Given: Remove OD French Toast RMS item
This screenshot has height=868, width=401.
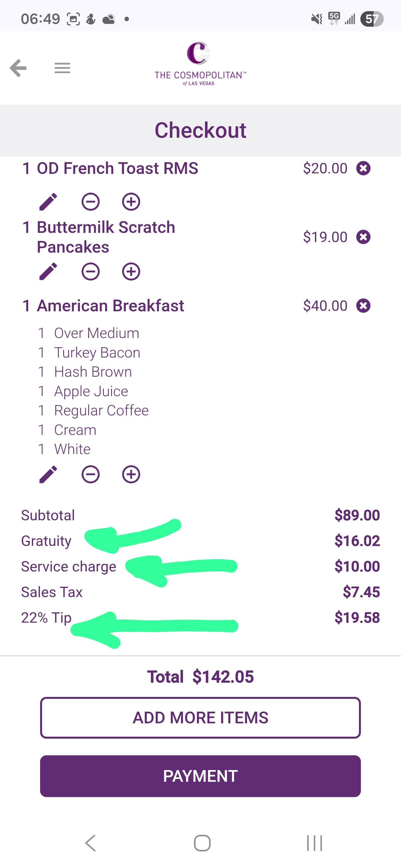Looking at the screenshot, I should [363, 168].
